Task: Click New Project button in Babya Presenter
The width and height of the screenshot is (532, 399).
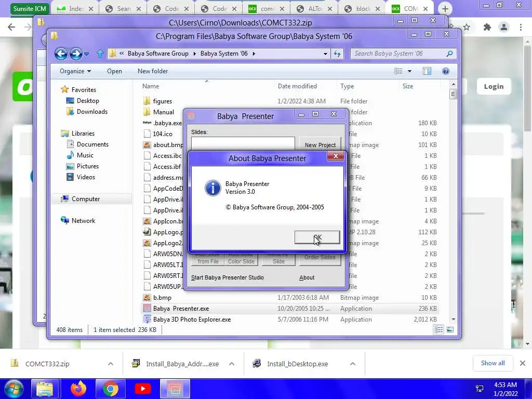Action: tap(320, 145)
